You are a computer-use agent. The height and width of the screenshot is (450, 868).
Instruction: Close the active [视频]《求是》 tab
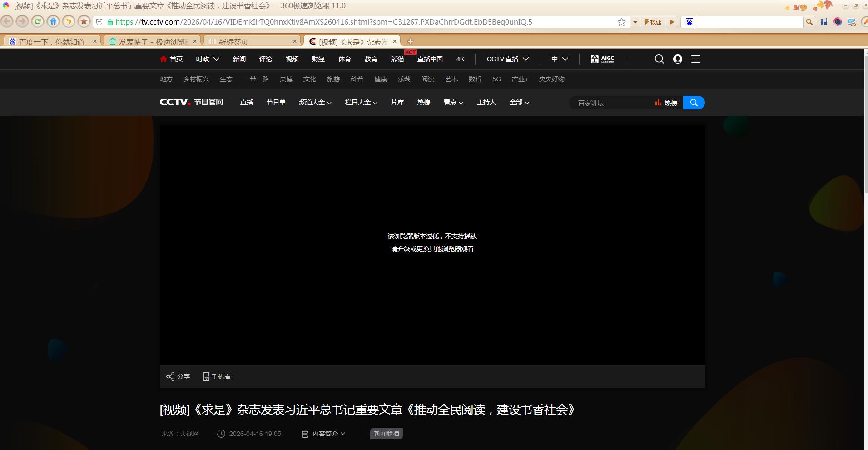[x=395, y=41]
